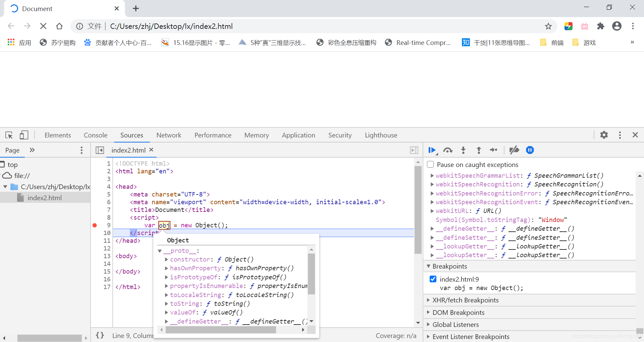Collapse the C:/Users/zhj/Desktop/lx folder
This screenshot has width=644, height=342.
pyautogui.click(x=5, y=187)
